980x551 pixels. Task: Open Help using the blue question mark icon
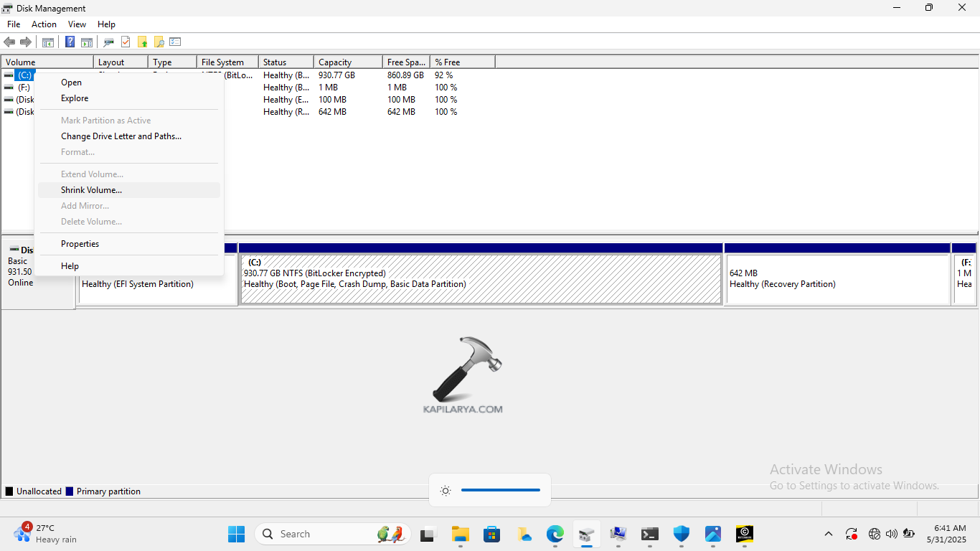click(x=70, y=42)
